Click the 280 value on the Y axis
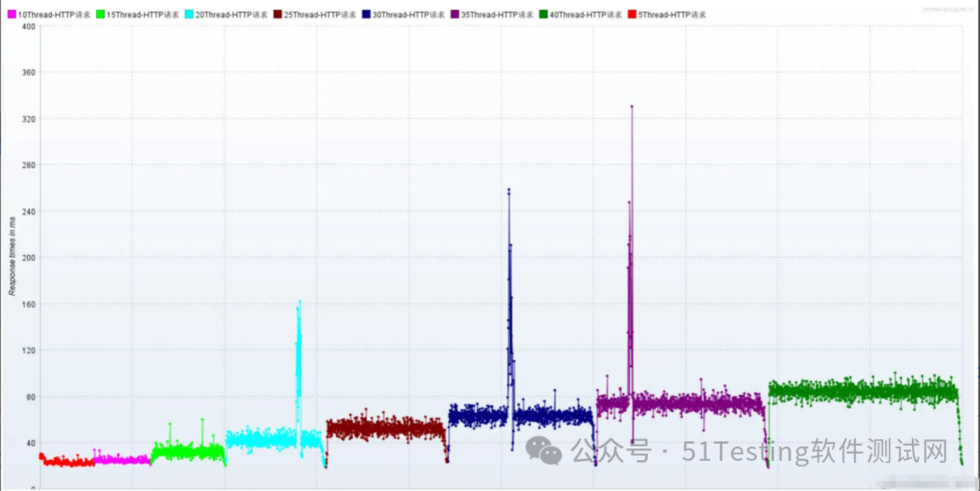The width and height of the screenshot is (980, 491). click(x=30, y=165)
